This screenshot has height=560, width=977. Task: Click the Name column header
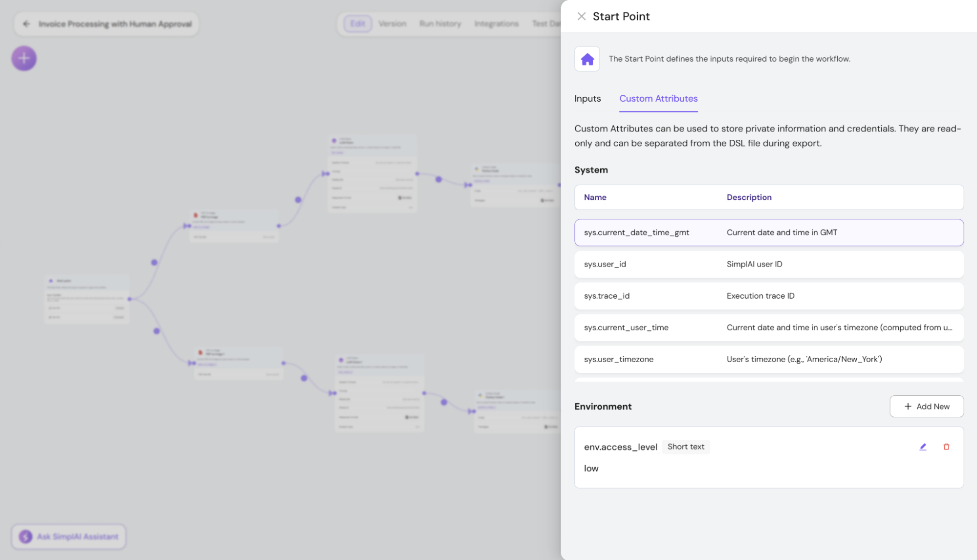(595, 197)
